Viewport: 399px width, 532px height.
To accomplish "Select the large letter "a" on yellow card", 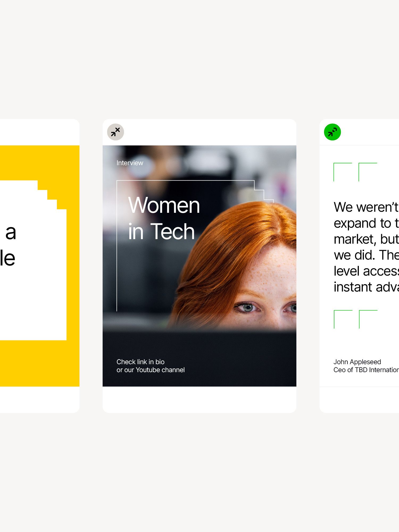I will [x=11, y=232].
